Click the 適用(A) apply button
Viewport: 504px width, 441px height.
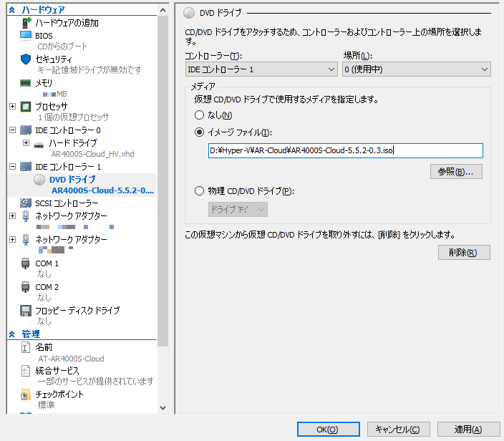(468, 430)
